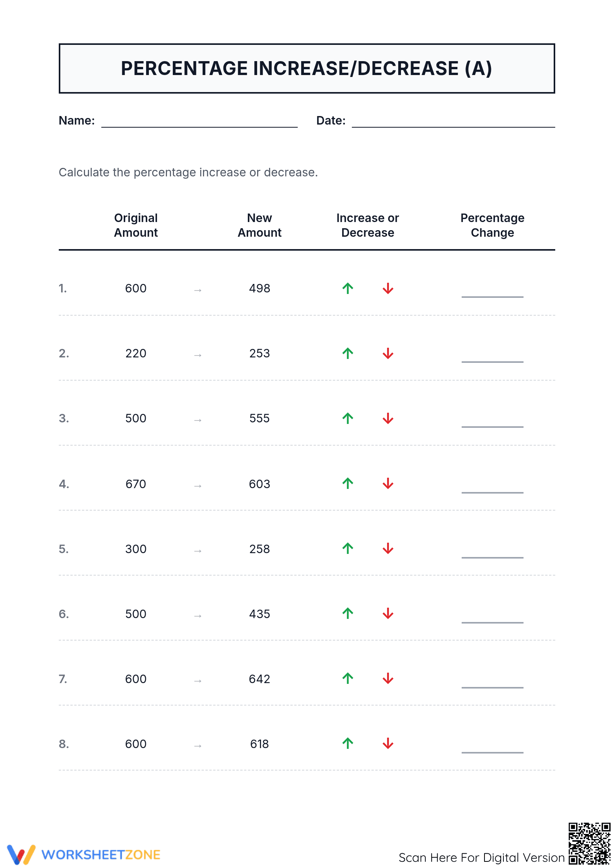
Task: Select the green up arrow for question 1
Action: 348,288
